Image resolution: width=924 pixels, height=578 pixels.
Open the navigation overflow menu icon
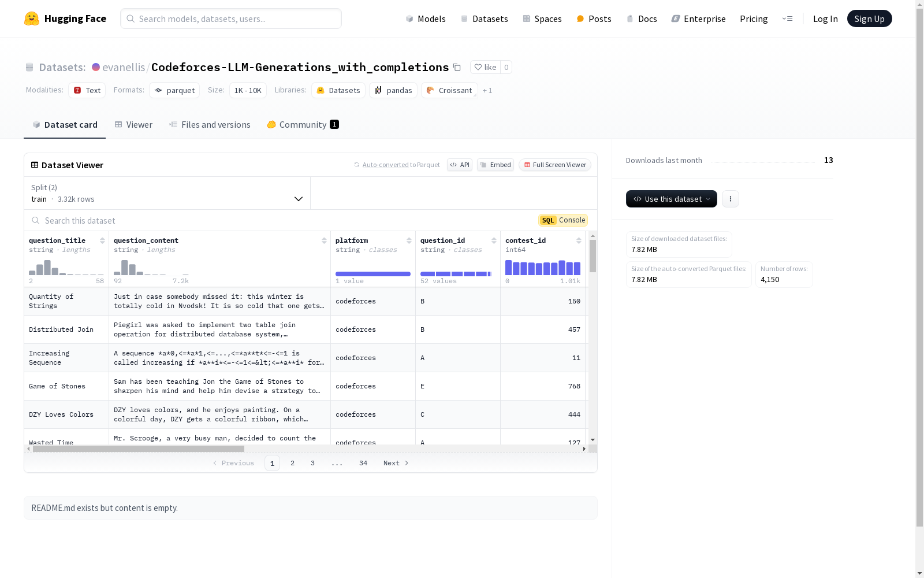click(x=787, y=18)
